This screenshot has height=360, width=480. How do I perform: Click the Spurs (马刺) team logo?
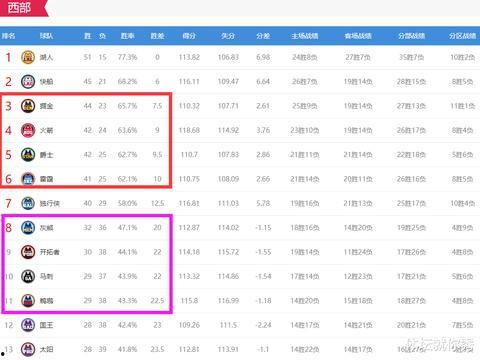pyautogui.click(x=28, y=276)
